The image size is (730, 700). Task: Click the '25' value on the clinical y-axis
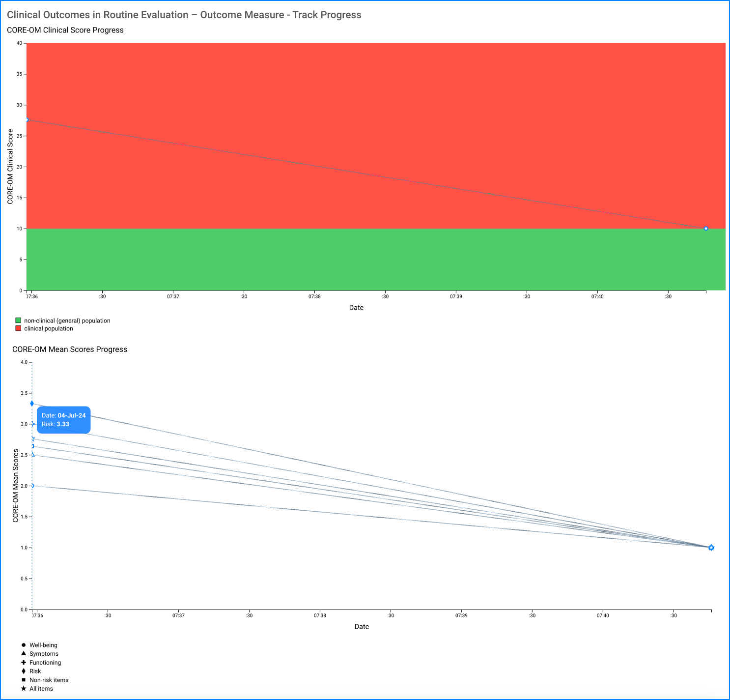pyautogui.click(x=19, y=136)
